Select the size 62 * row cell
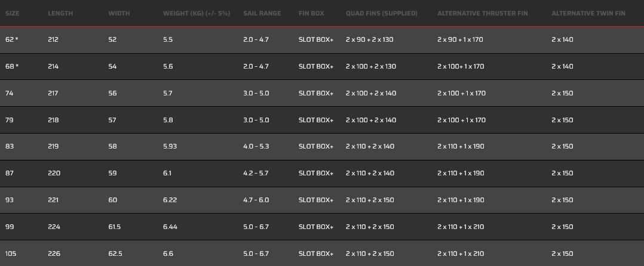 12,39
